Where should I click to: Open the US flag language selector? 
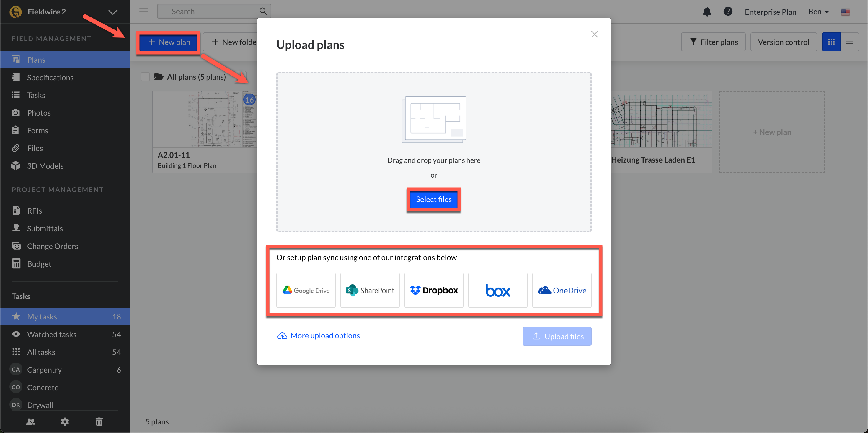845,12
